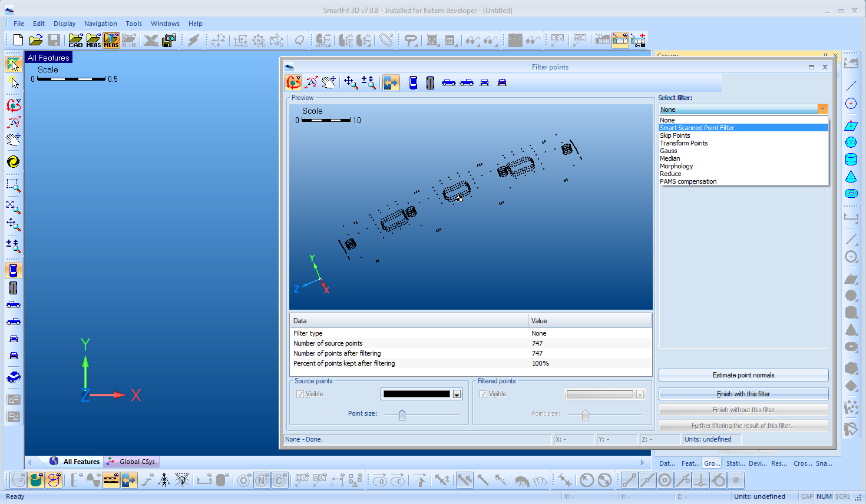
Task: Switch to the Stati... panel tab
Action: coord(735,463)
